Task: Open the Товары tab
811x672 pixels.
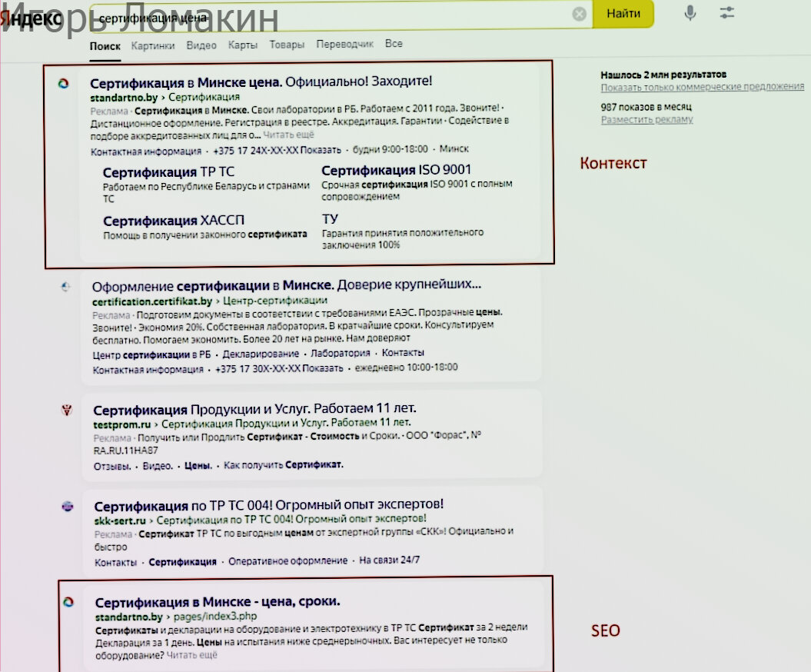Action: (x=287, y=45)
